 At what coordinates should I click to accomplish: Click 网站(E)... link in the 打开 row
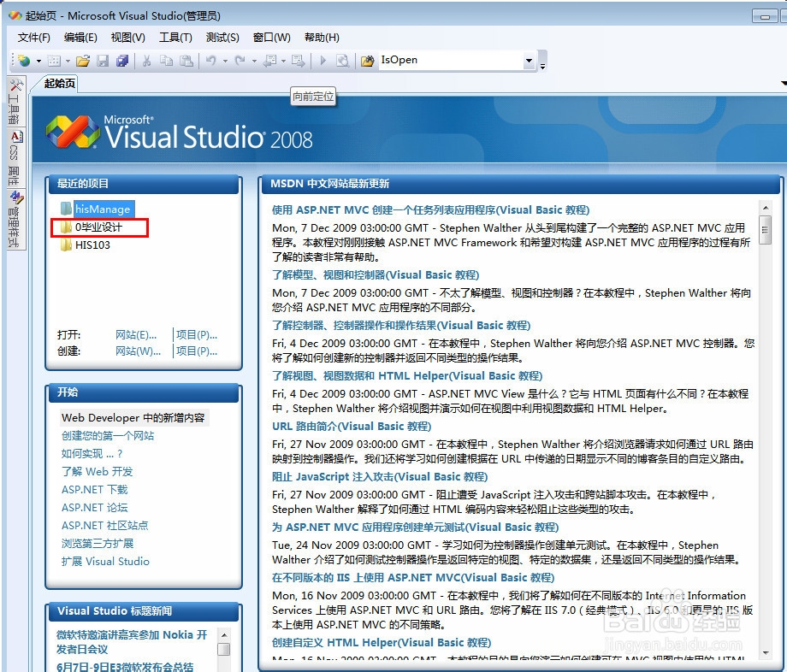coord(136,335)
